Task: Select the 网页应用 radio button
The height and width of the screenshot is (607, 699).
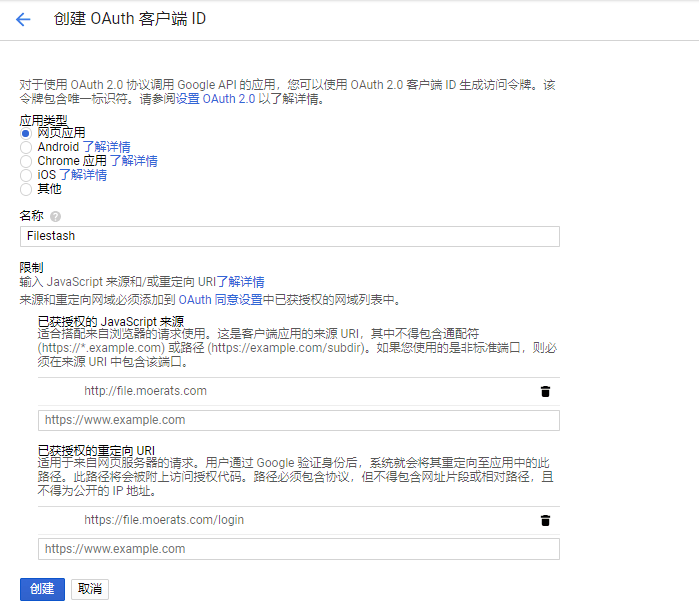Action: 26,133
